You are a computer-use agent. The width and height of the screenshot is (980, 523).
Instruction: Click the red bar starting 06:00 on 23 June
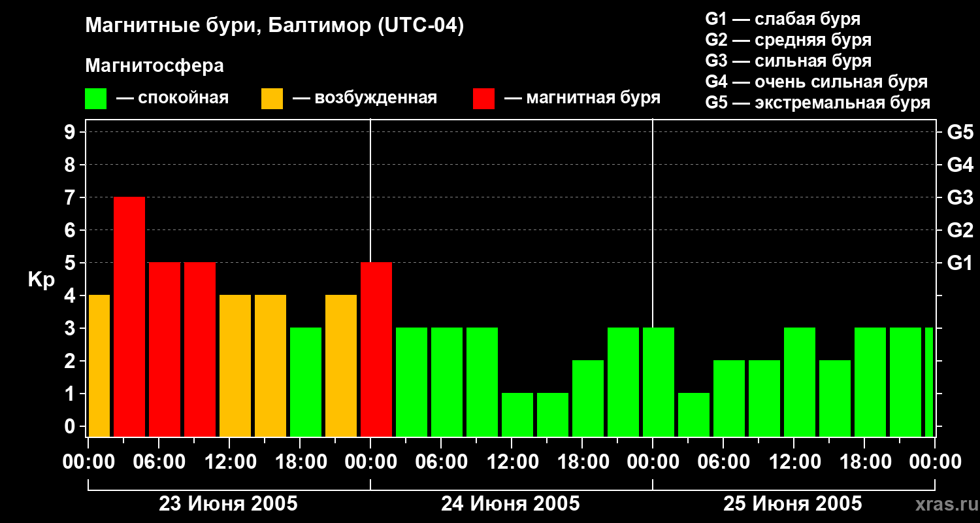point(165,349)
